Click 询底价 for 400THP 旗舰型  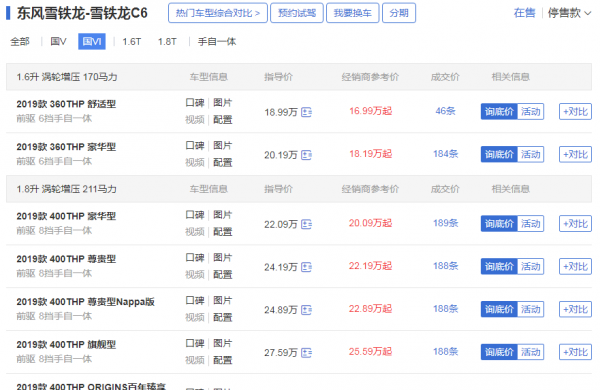499,352
